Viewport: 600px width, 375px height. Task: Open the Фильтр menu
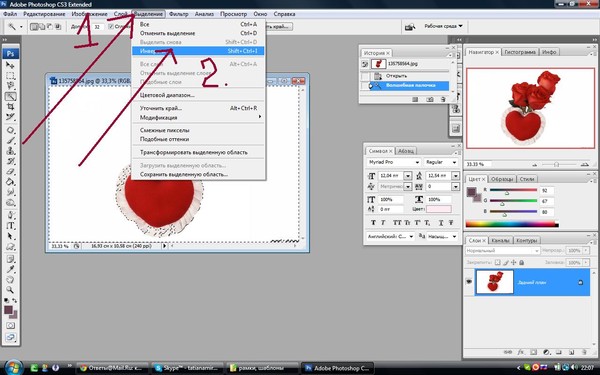click(x=178, y=14)
